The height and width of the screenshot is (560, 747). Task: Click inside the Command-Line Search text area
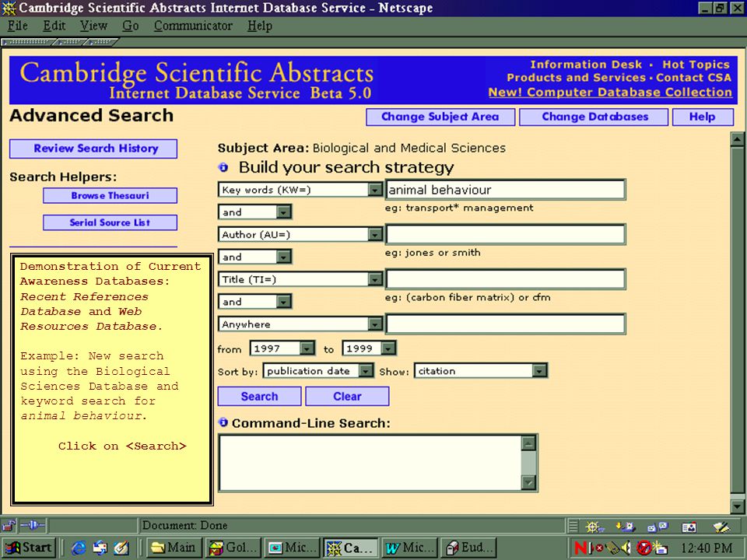pyautogui.click(x=370, y=463)
